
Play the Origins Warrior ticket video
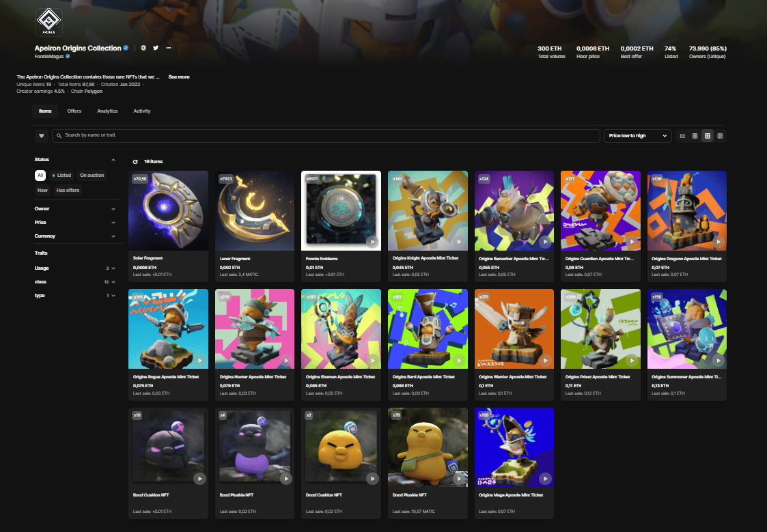[546, 361]
